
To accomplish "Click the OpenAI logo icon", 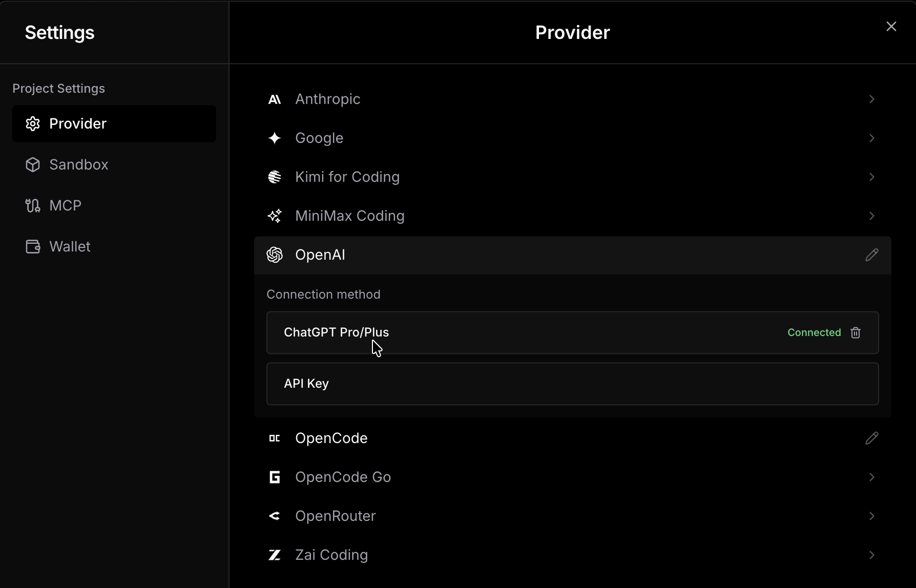I will coord(275,255).
